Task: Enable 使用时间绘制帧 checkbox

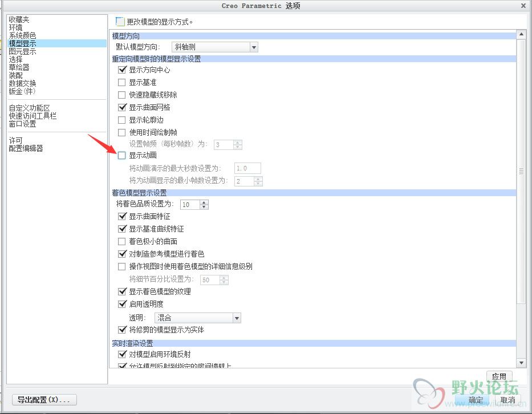Action: (122, 132)
